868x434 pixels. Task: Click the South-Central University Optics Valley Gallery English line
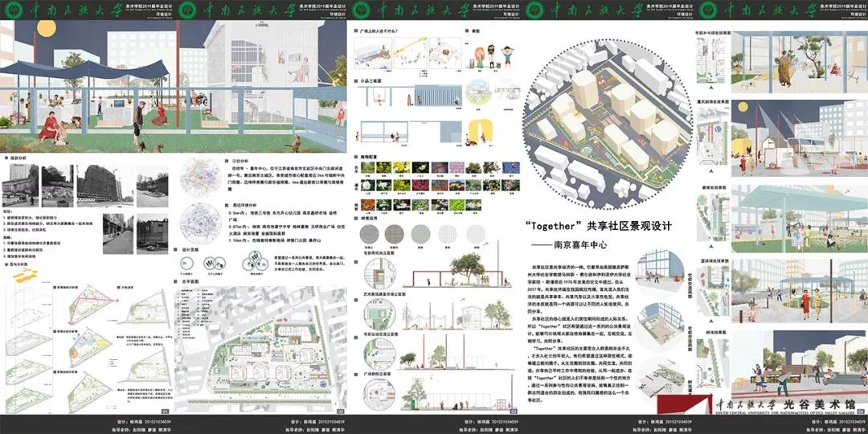784,414
